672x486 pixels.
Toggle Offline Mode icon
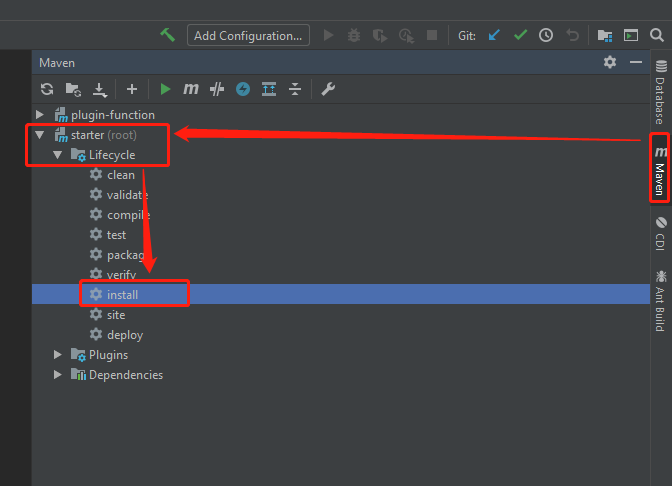click(217, 89)
